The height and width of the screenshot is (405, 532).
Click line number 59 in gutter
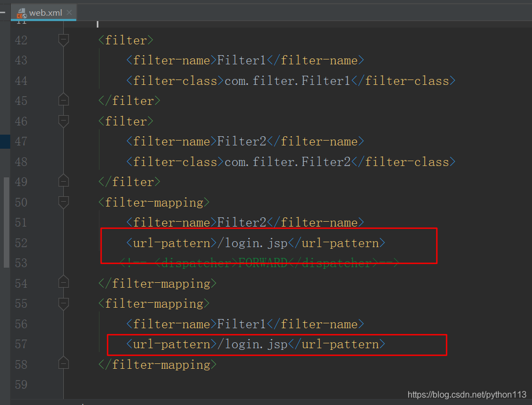[21, 384]
